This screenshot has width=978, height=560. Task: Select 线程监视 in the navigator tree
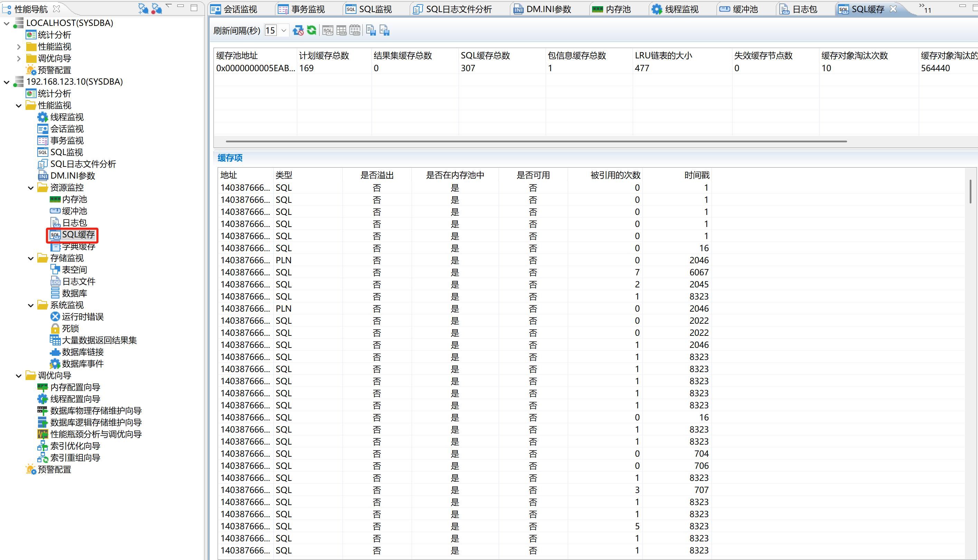point(60,117)
